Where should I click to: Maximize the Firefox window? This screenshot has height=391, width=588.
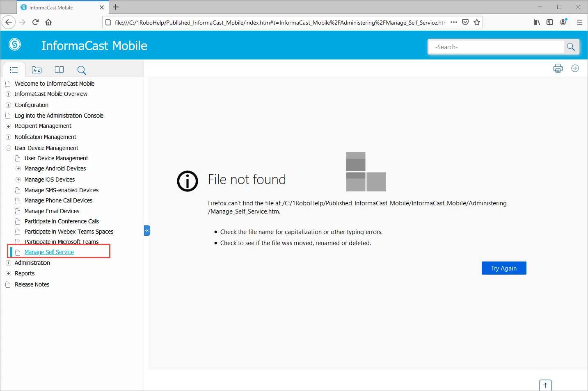pyautogui.click(x=559, y=7)
